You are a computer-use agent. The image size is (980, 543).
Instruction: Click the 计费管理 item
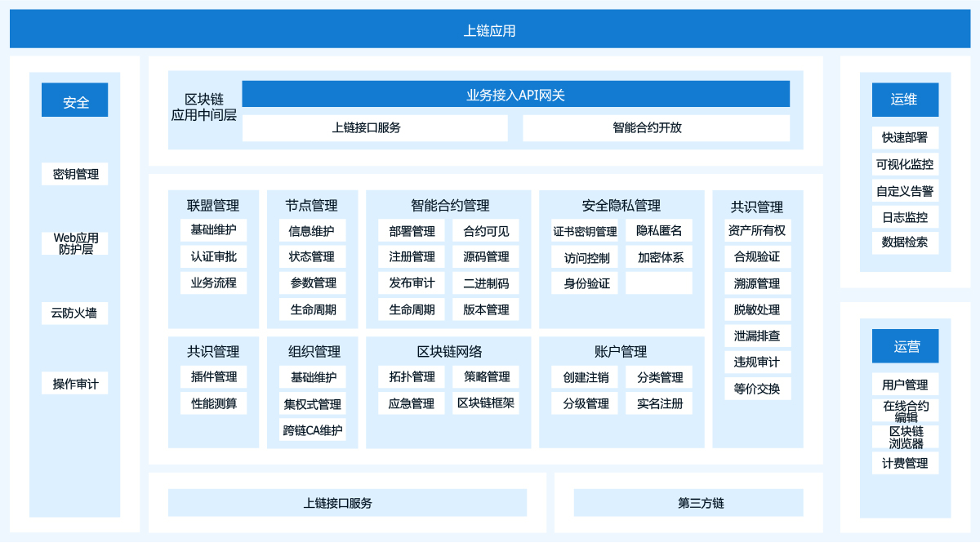[x=905, y=463]
